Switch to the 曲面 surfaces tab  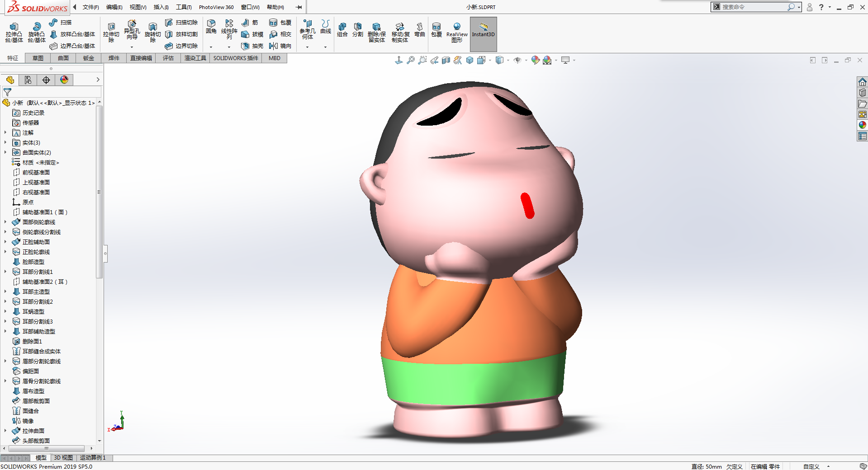63,58
